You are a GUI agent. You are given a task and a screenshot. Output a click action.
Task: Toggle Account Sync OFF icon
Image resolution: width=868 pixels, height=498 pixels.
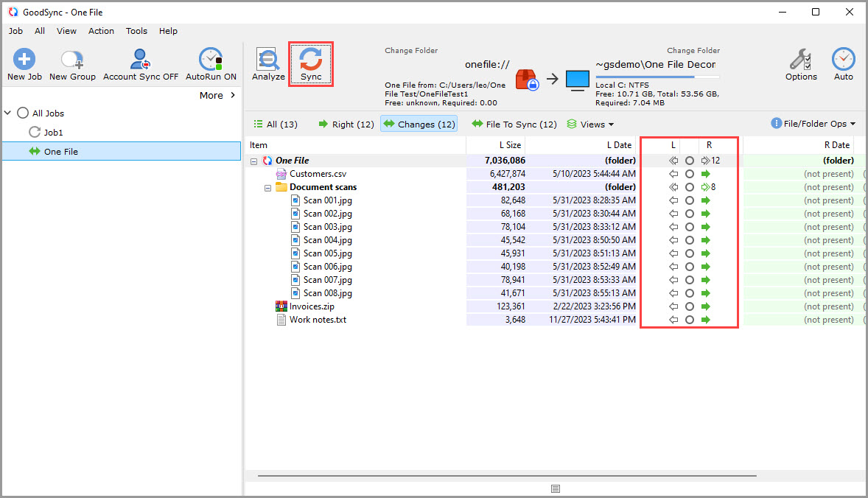pyautogui.click(x=140, y=59)
